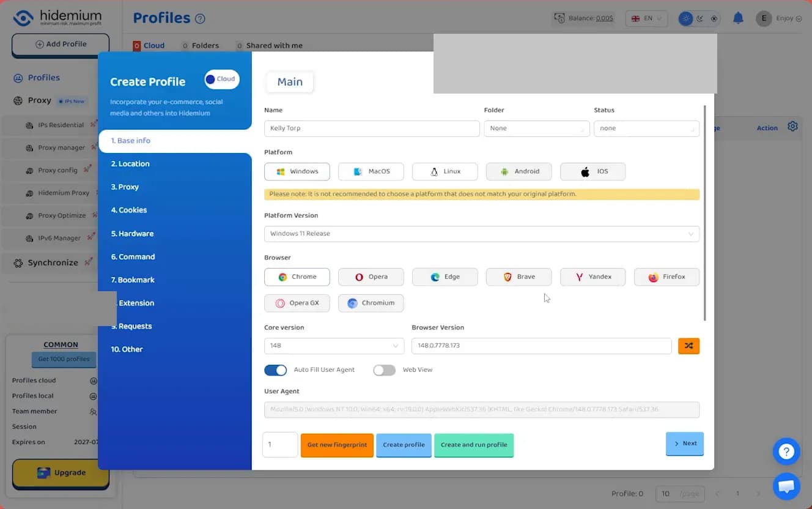Click the table settings gear icon

[x=792, y=126]
